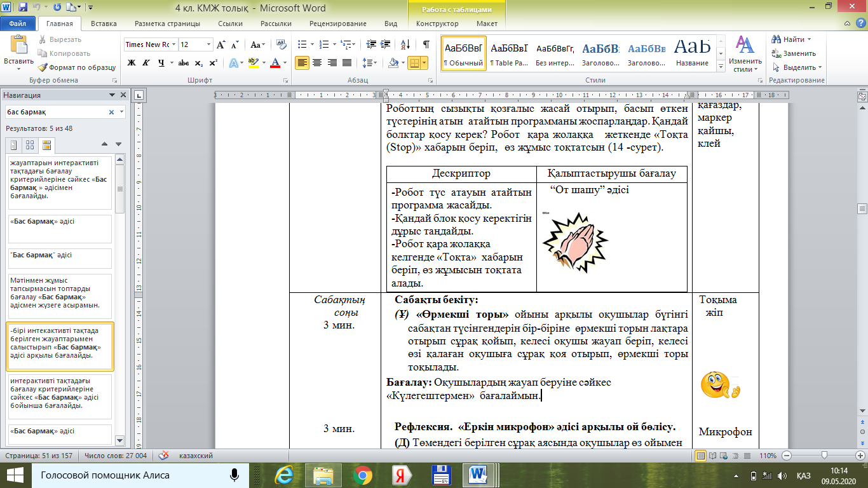Show or hide paragraph marks (¶)
The height and width of the screenshot is (488, 868).
(x=426, y=44)
